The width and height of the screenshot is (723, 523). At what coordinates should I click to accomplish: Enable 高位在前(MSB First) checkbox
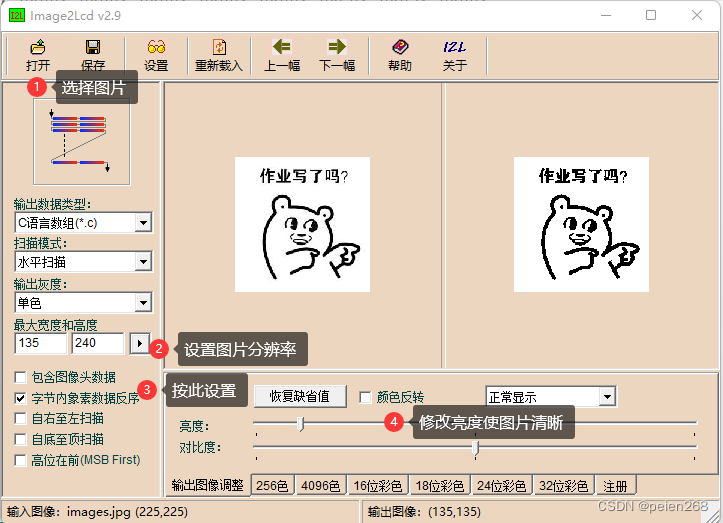[x=20, y=460]
